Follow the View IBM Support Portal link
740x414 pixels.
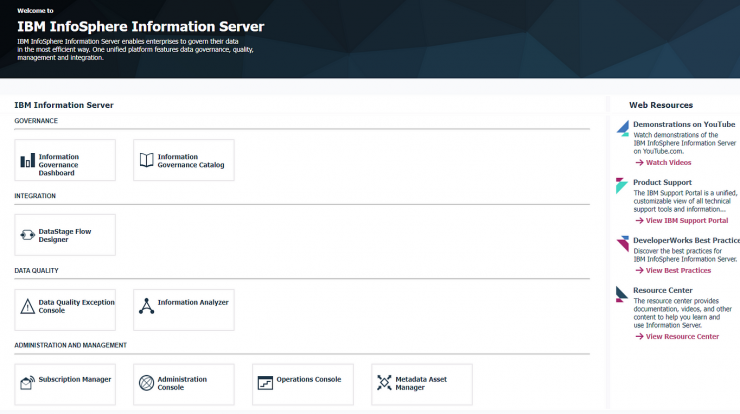click(687, 220)
